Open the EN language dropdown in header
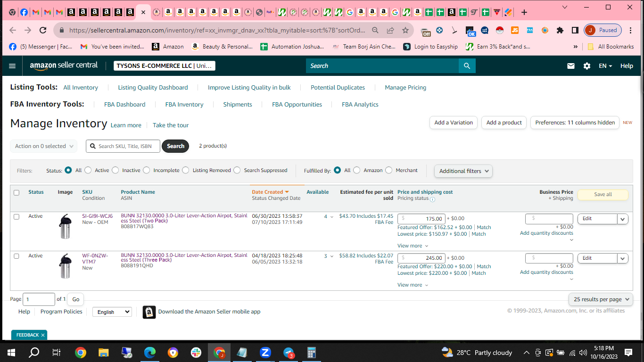The image size is (644, 362). (x=605, y=66)
